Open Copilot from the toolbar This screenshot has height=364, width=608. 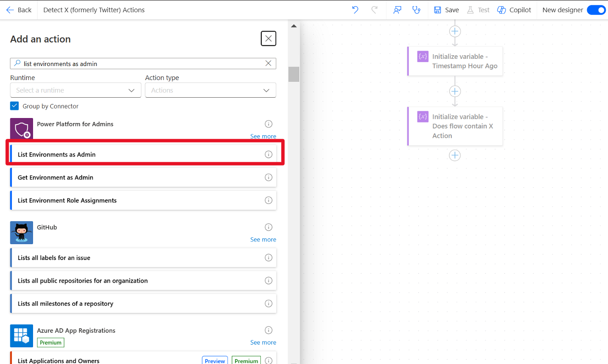pos(514,9)
